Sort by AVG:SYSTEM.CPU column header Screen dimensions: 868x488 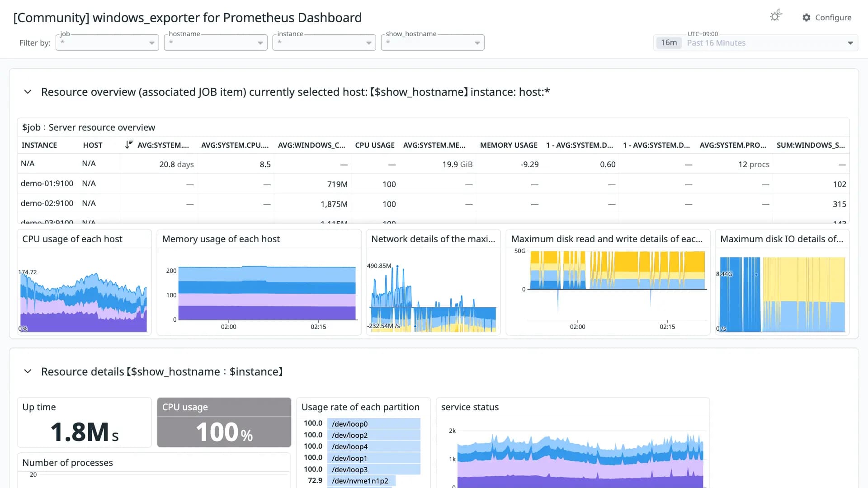coord(235,145)
